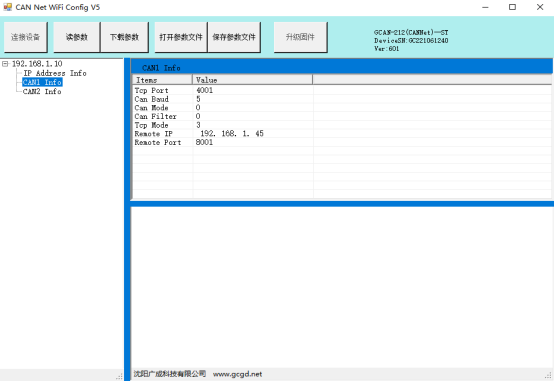The image size is (554, 382).
Task: Click the Value column header
Action: 253,80
